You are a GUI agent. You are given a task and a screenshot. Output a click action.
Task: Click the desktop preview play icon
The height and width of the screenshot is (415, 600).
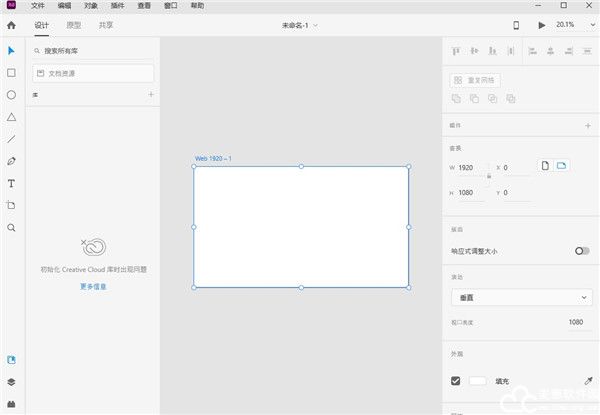point(542,25)
